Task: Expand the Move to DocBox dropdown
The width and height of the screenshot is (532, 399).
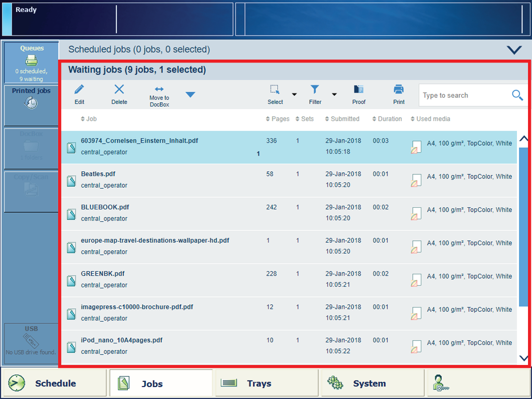Action: pos(190,95)
